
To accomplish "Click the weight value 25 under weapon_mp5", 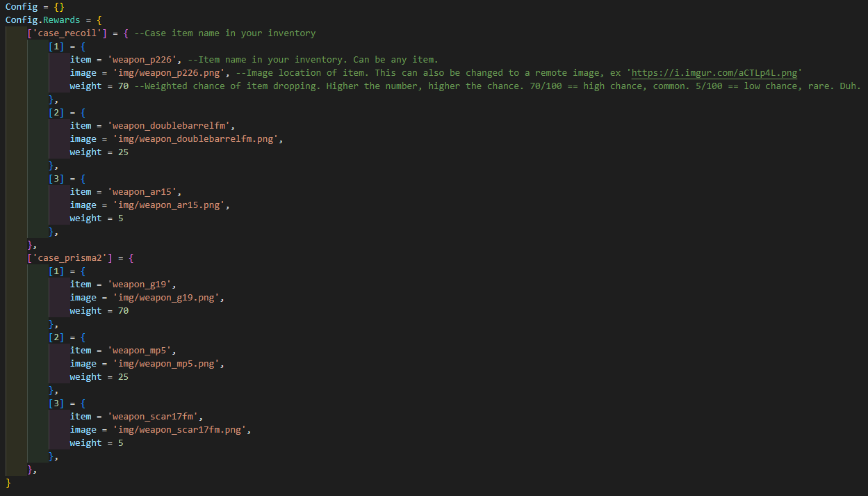I will tap(124, 377).
